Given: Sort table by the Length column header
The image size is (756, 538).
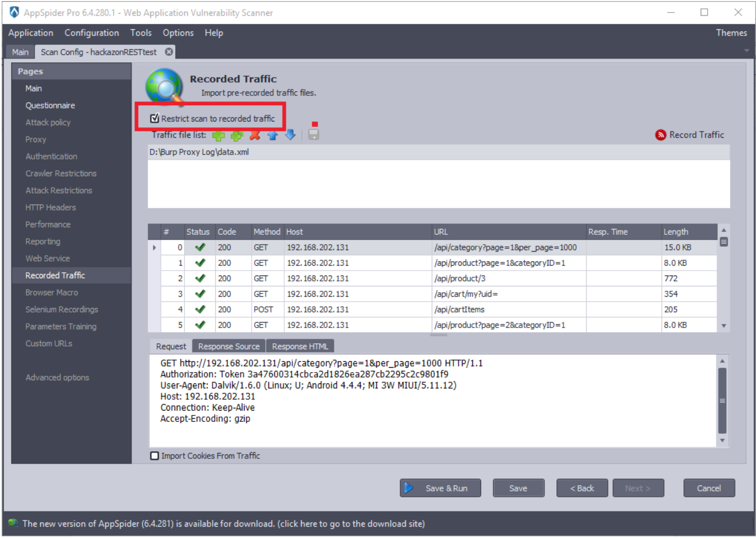Looking at the screenshot, I should click(689, 232).
